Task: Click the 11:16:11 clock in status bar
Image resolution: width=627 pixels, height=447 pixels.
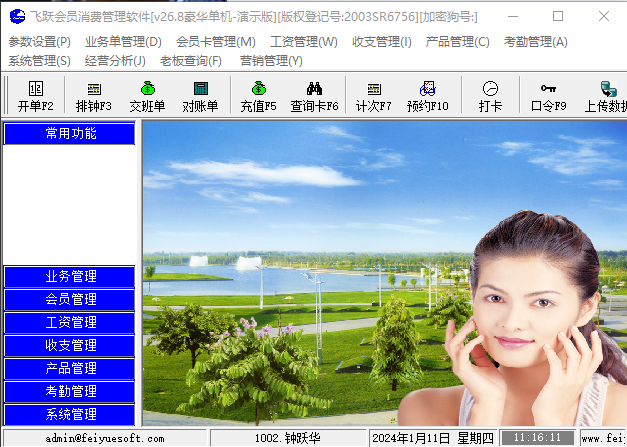Action: coord(538,438)
